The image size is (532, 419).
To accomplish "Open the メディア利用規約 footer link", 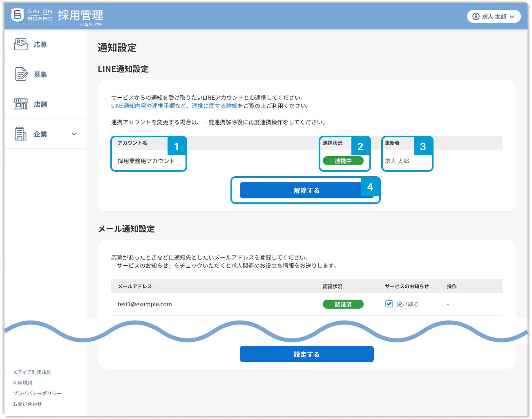I will tap(32, 372).
